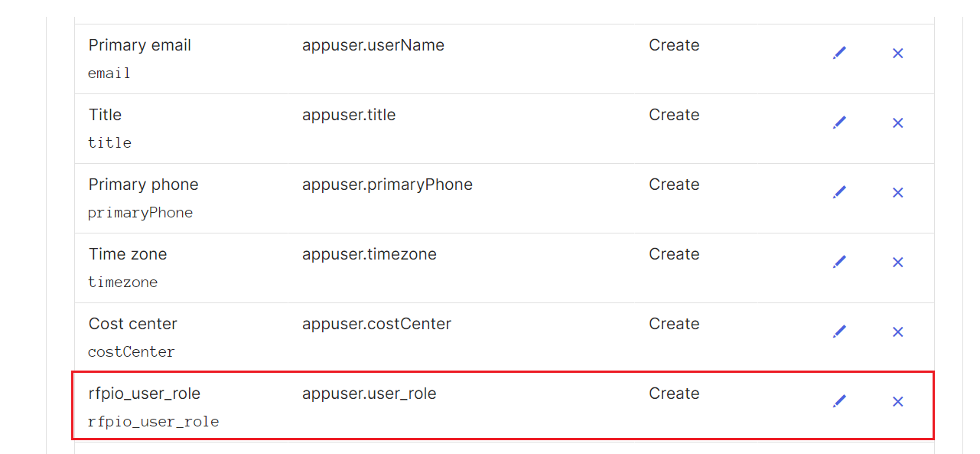Click the appuser.costCenter value

[x=376, y=324]
